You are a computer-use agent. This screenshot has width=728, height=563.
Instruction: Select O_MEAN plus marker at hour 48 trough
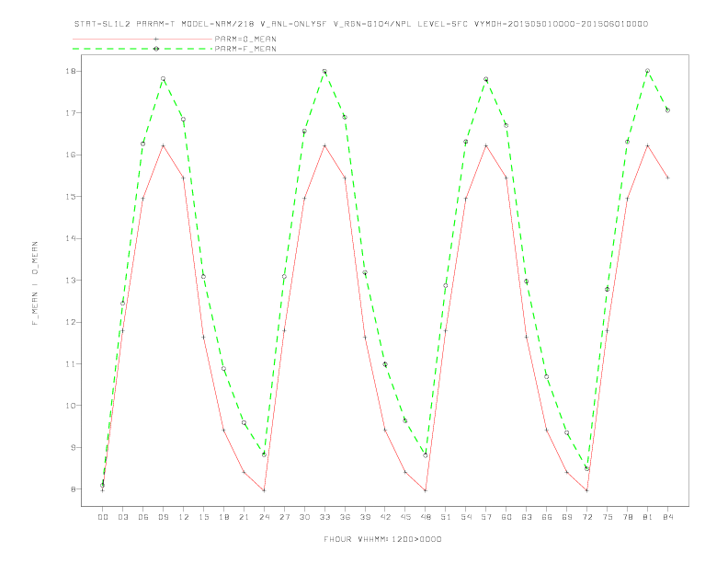tap(426, 490)
